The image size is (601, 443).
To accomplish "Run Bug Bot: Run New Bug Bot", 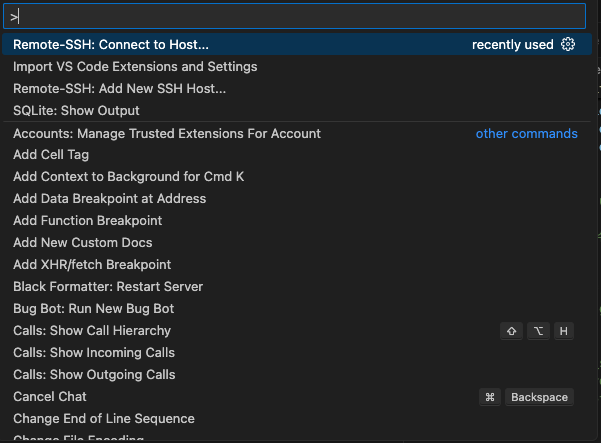I will tap(297, 309).
